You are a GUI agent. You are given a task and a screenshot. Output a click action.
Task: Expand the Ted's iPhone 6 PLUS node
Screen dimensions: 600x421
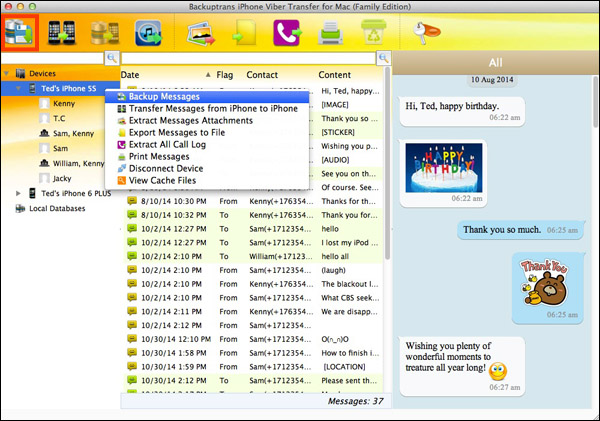18,193
